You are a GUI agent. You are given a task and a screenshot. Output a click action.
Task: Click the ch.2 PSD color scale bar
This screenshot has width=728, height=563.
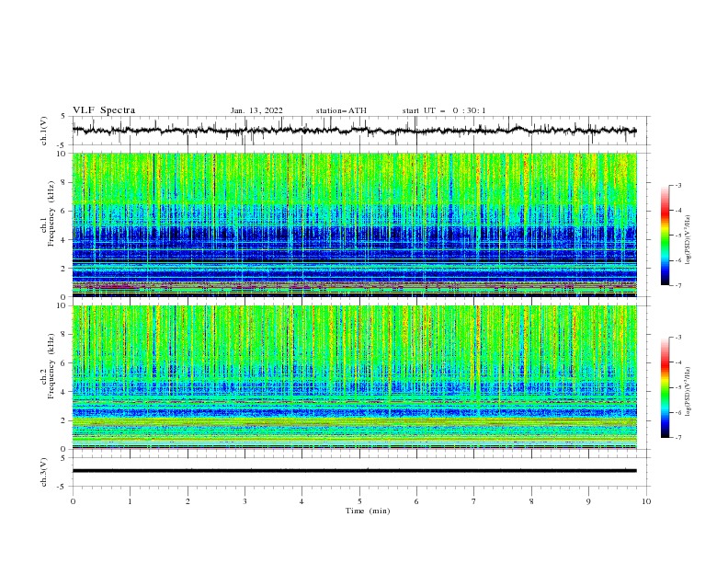(x=665, y=387)
